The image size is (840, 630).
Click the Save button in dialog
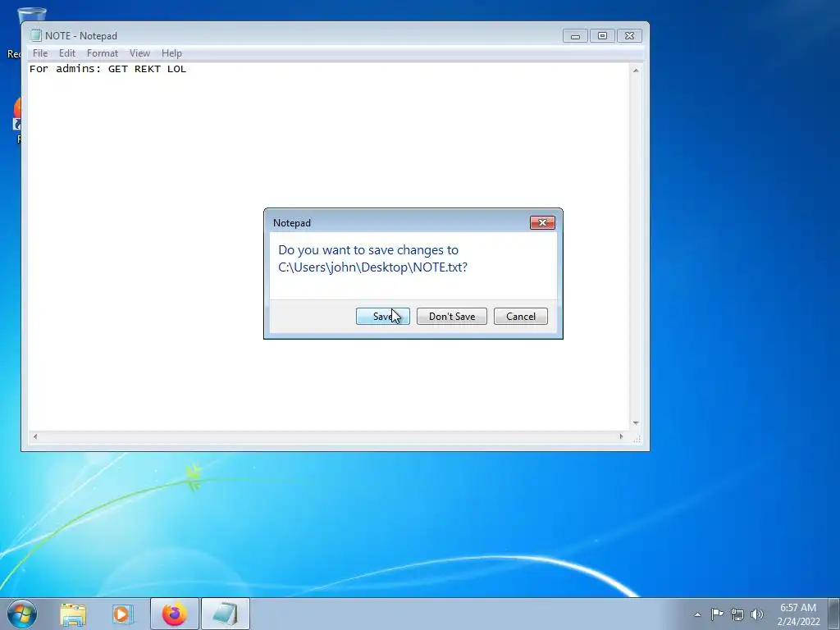[x=382, y=316]
